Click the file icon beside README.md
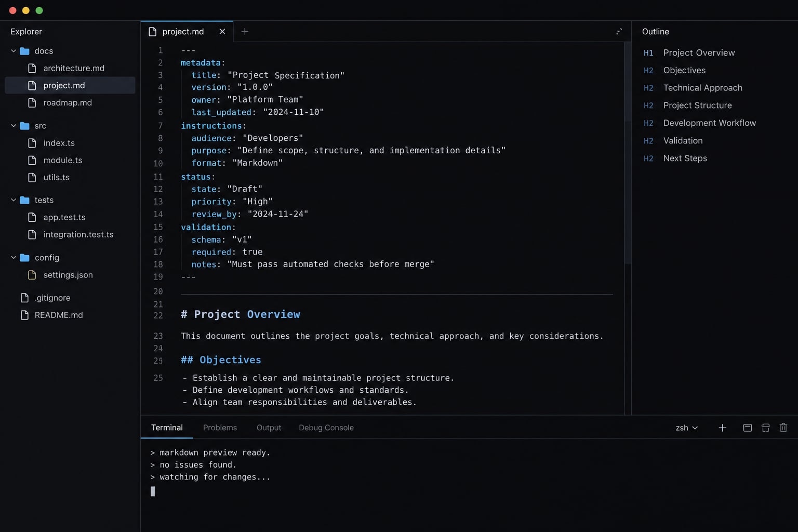Image resolution: width=798 pixels, height=532 pixels. (24, 315)
